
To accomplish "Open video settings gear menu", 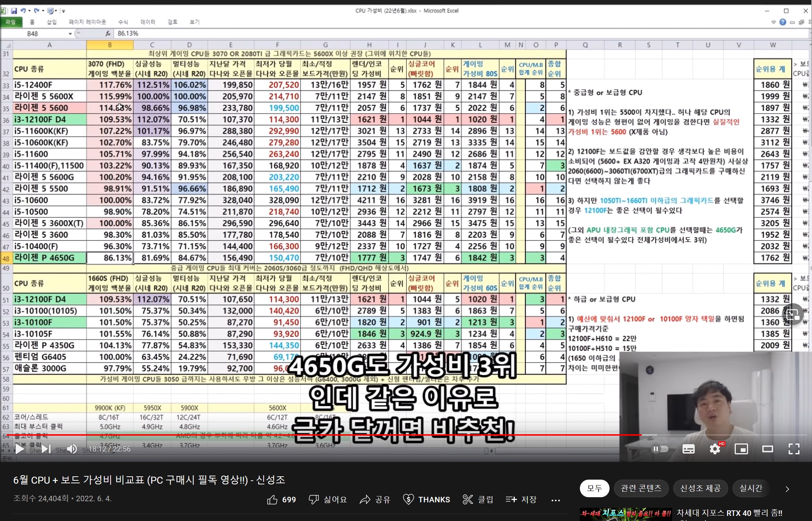I will pos(715,449).
